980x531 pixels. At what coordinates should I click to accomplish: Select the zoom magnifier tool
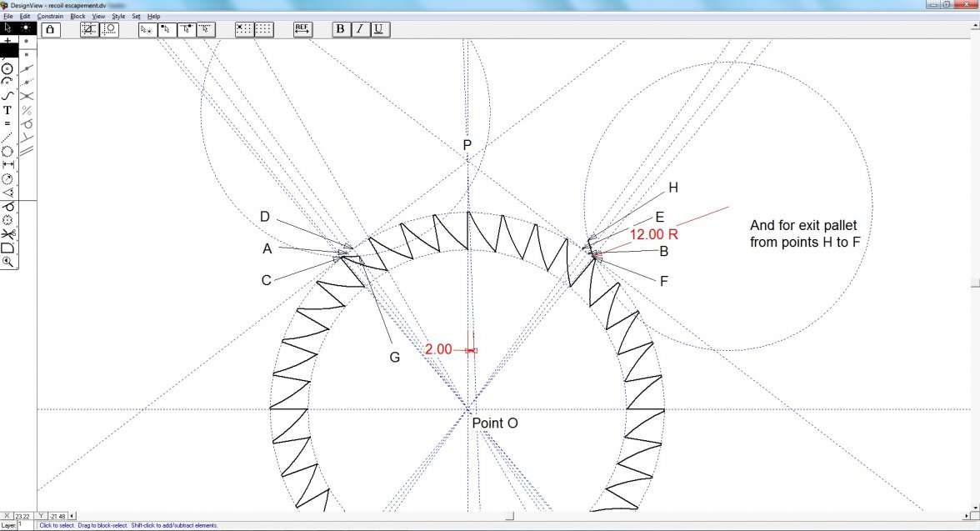pos(7,261)
